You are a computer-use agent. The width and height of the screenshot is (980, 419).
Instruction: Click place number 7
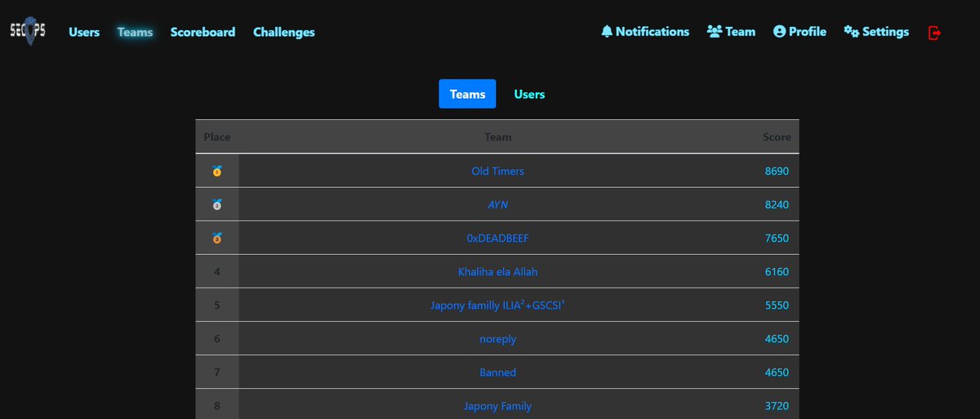[x=217, y=372]
